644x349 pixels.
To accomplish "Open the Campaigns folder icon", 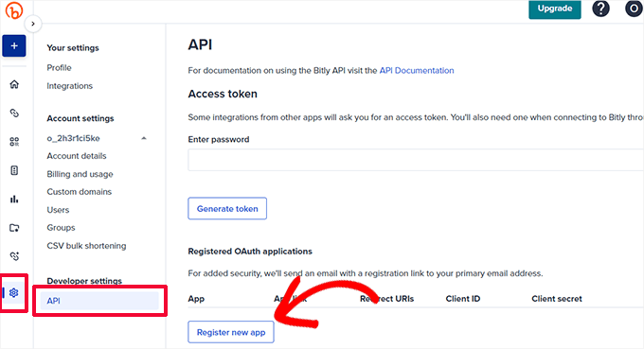I will click(x=14, y=228).
